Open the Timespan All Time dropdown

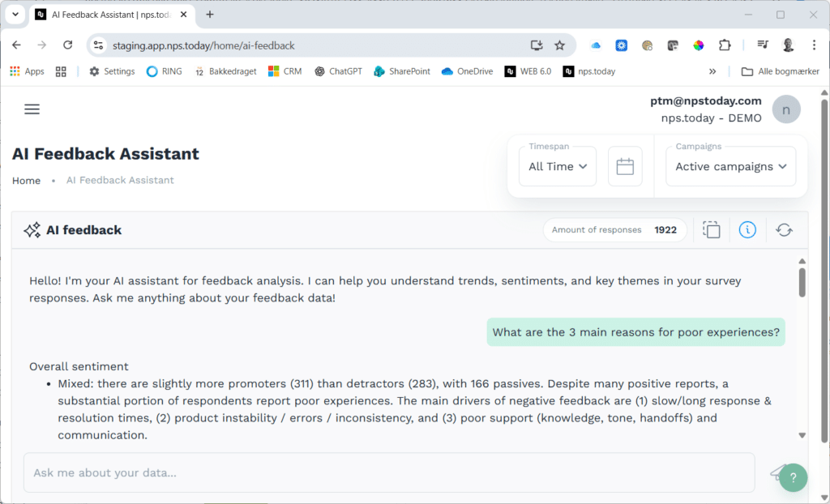point(557,165)
